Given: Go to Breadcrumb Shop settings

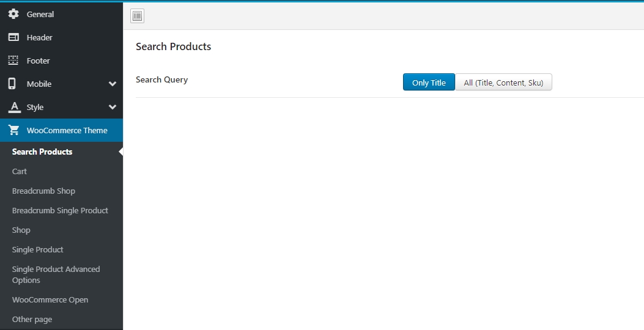Looking at the screenshot, I should (x=43, y=191).
